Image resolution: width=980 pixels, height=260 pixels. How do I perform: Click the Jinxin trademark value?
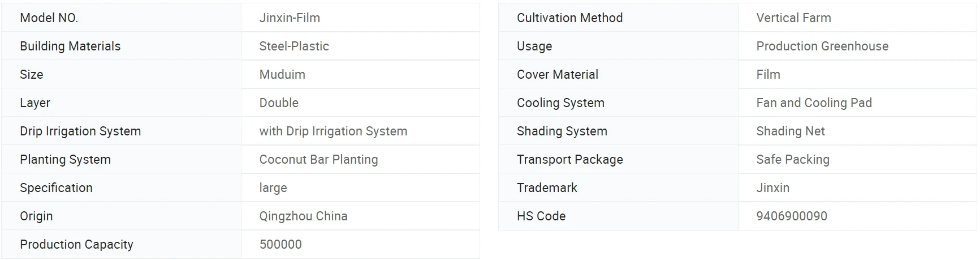[x=772, y=187]
